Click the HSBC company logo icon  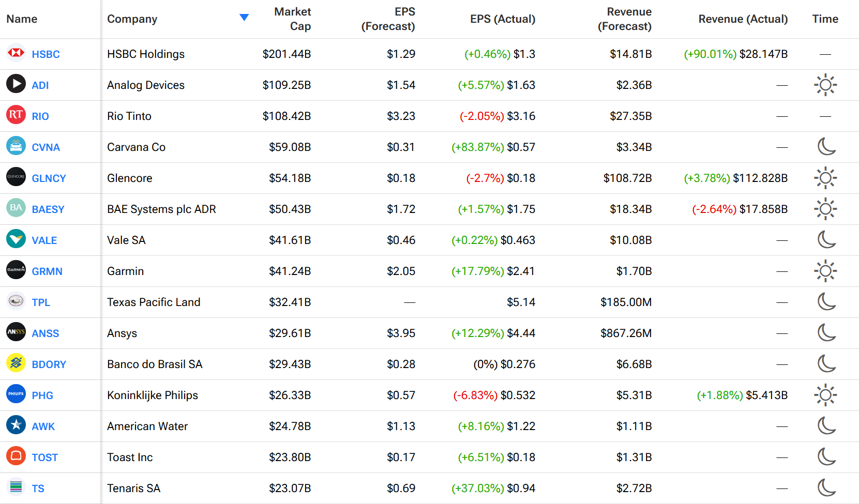pos(16,53)
